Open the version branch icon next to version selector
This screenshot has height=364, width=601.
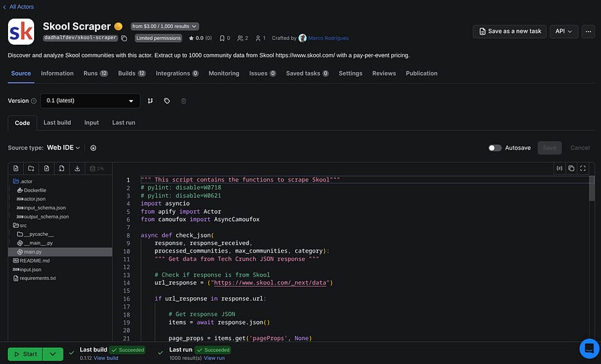[150, 101]
